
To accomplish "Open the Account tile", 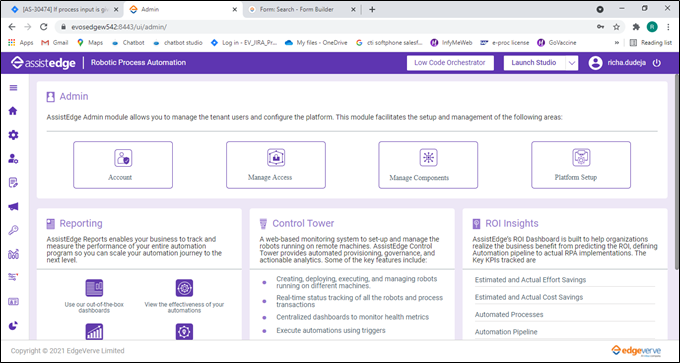I will pyautogui.click(x=123, y=165).
